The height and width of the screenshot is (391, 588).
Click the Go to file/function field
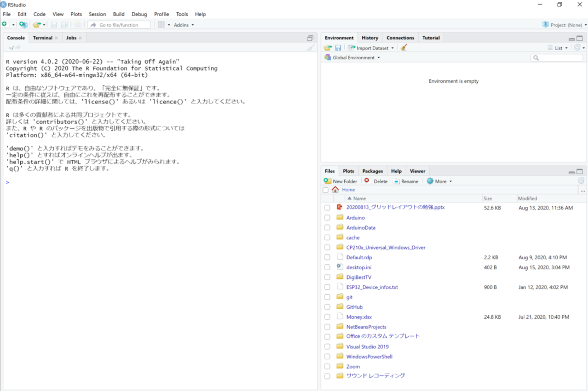pos(119,25)
